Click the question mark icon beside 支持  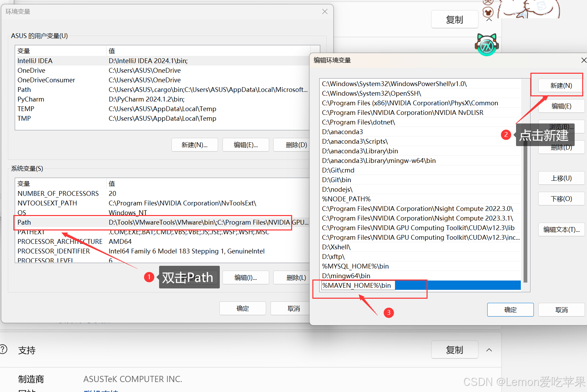tap(3, 349)
